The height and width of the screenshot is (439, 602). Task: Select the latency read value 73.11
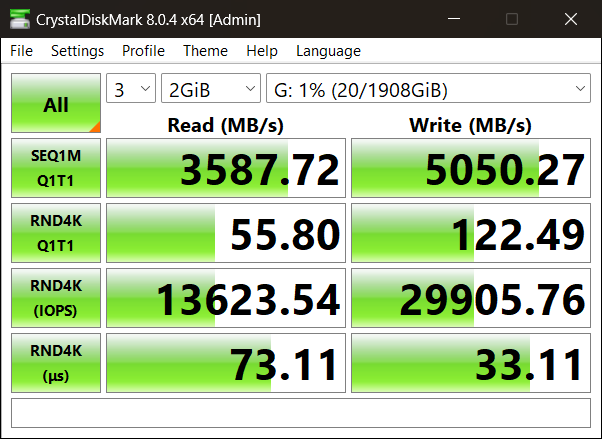(x=226, y=363)
